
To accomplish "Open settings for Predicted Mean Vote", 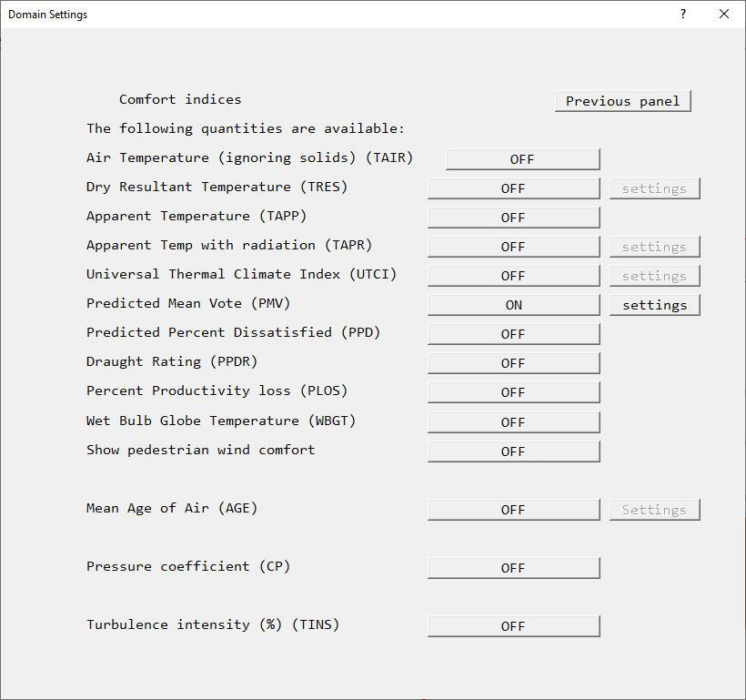I will [x=654, y=305].
